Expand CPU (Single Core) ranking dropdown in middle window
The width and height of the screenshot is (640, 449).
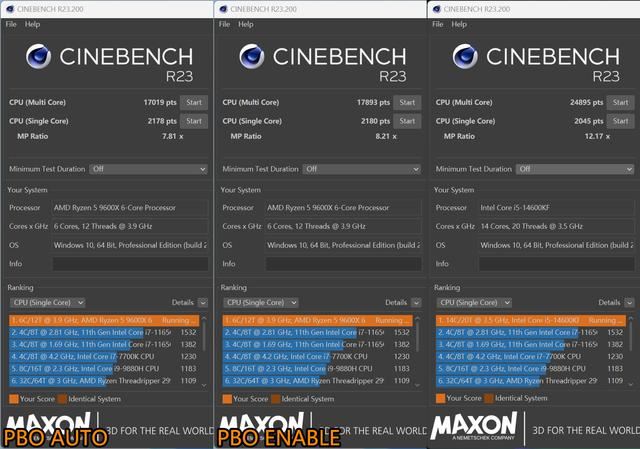[264, 301]
